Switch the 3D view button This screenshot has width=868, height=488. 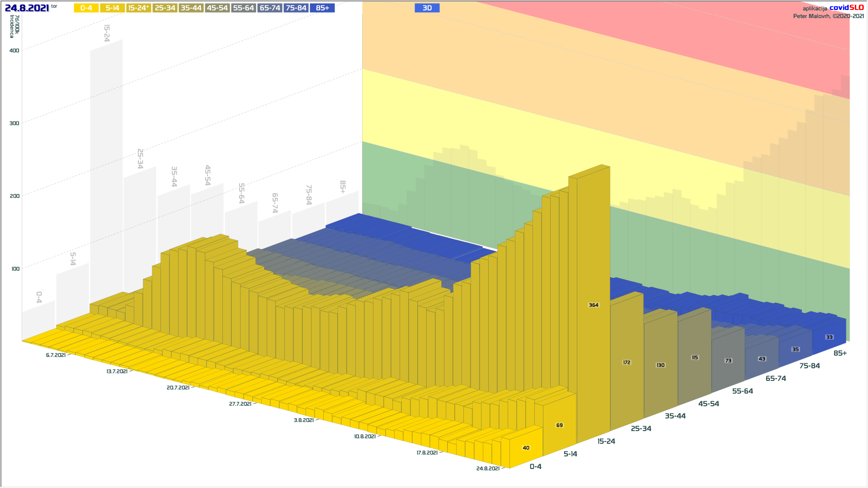pyautogui.click(x=427, y=8)
